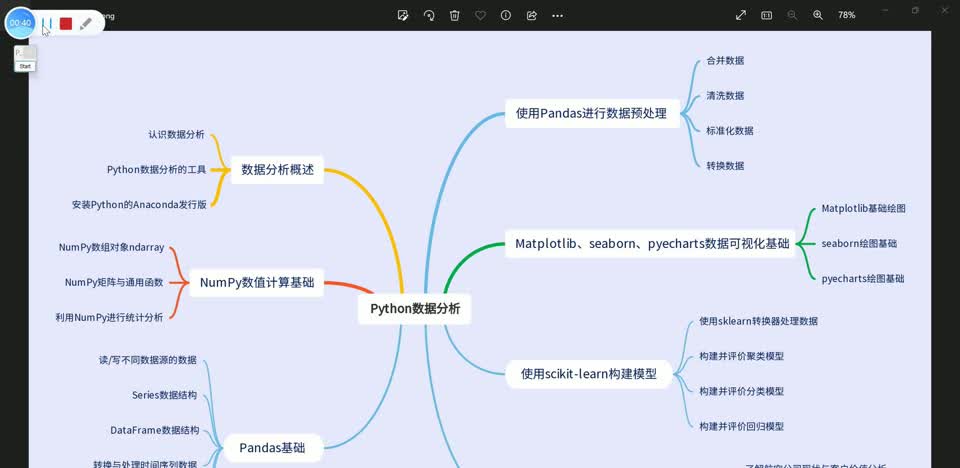Click the seaborn绘图基础 leaf
This screenshot has height=468, width=960.
coord(859,243)
